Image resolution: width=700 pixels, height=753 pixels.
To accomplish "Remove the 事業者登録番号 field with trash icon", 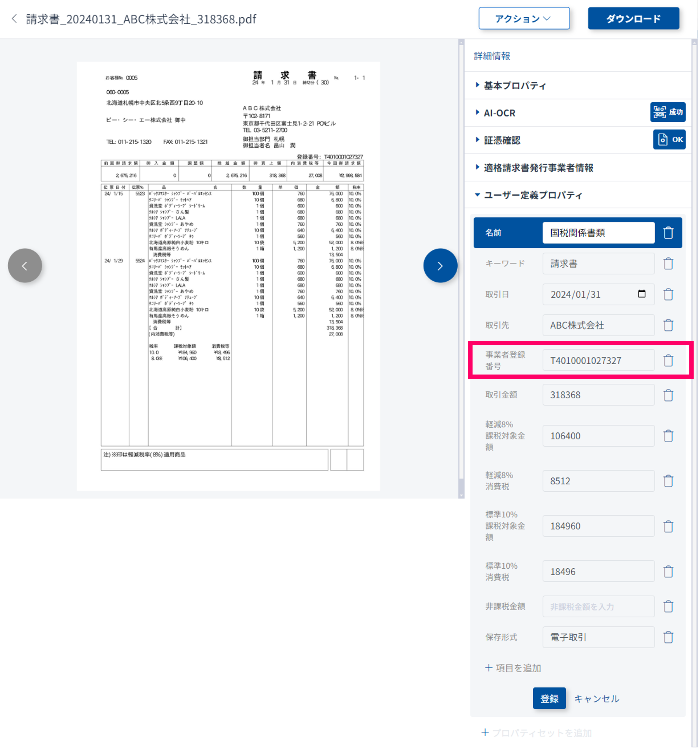I will [668, 360].
